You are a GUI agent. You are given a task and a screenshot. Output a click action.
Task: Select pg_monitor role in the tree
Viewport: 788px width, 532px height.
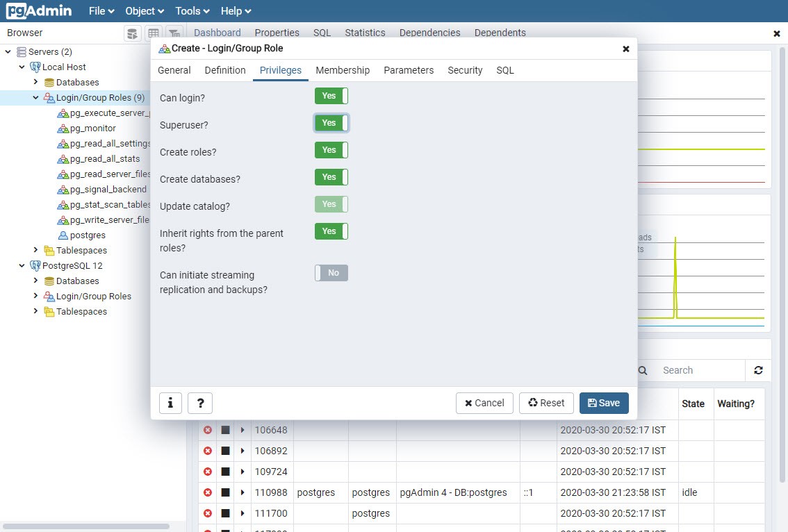coord(93,128)
